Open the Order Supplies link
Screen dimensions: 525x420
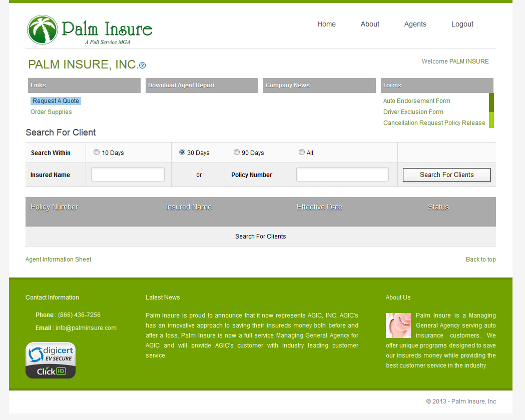(x=51, y=112)
